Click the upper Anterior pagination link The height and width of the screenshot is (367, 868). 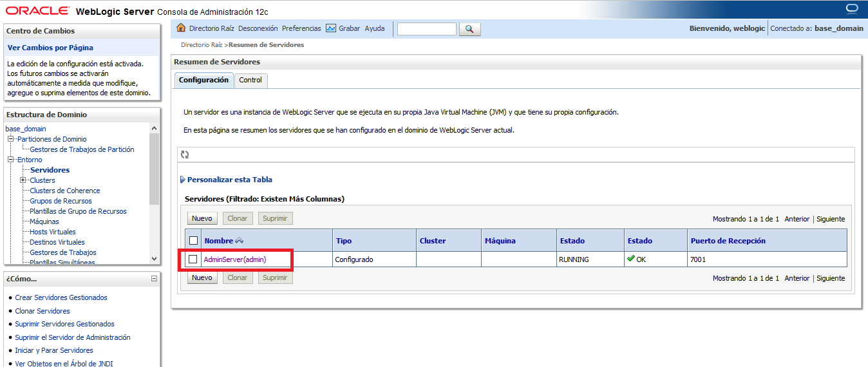(x=797, y=219)
